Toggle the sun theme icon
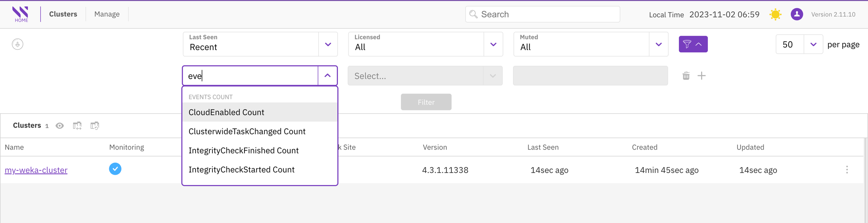Viewport: 868px width, 223px height. pyautogui.click(x=775, y=15)
